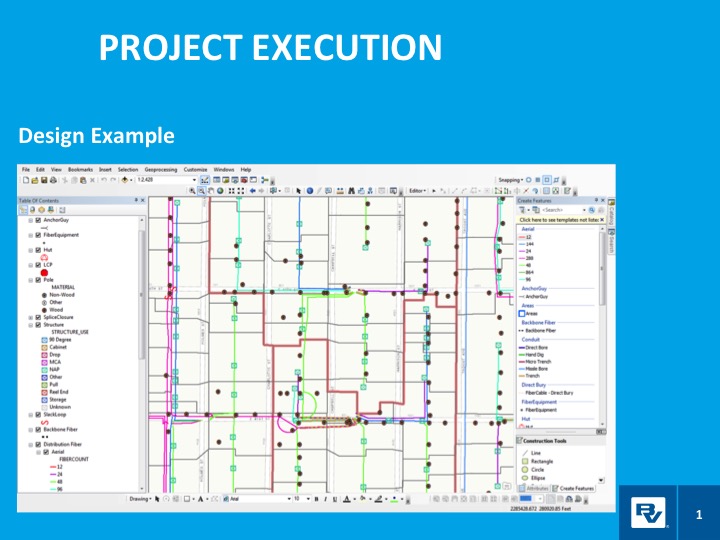The image size is (720, 540).
Task: Uncheck the Pole layer checkbox
Action: click(x=38, y=281)
